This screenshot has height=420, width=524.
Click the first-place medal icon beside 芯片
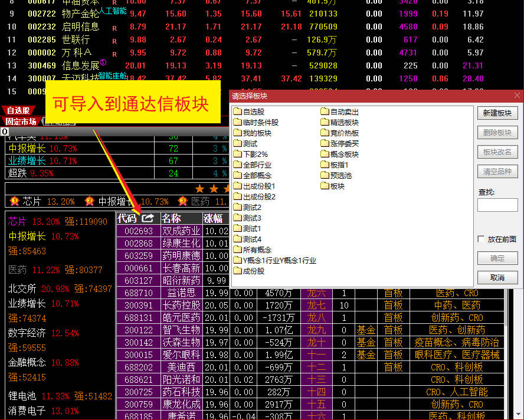coord(14,201)
